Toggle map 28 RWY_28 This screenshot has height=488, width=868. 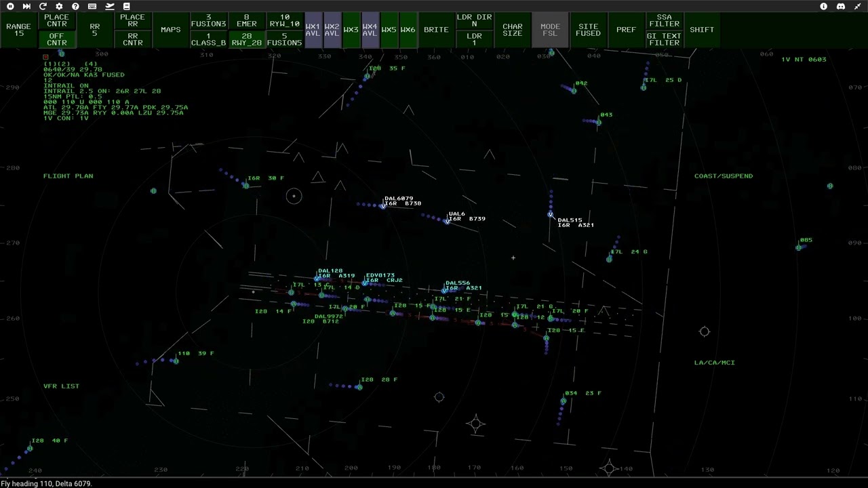pos(247,39)
